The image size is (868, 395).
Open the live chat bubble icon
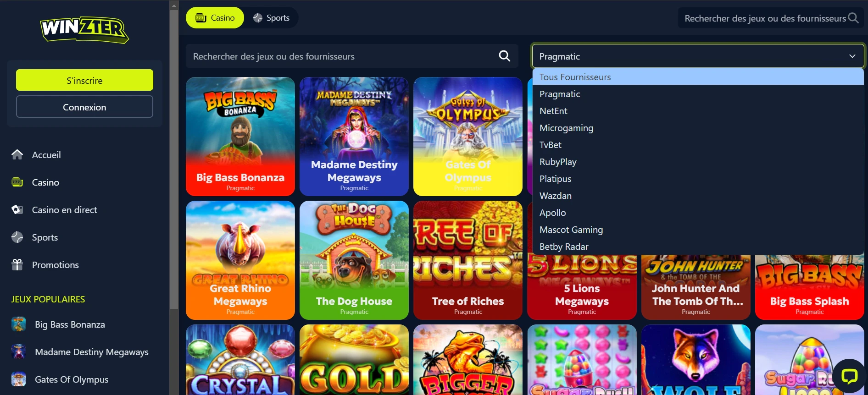coord(849,377)
